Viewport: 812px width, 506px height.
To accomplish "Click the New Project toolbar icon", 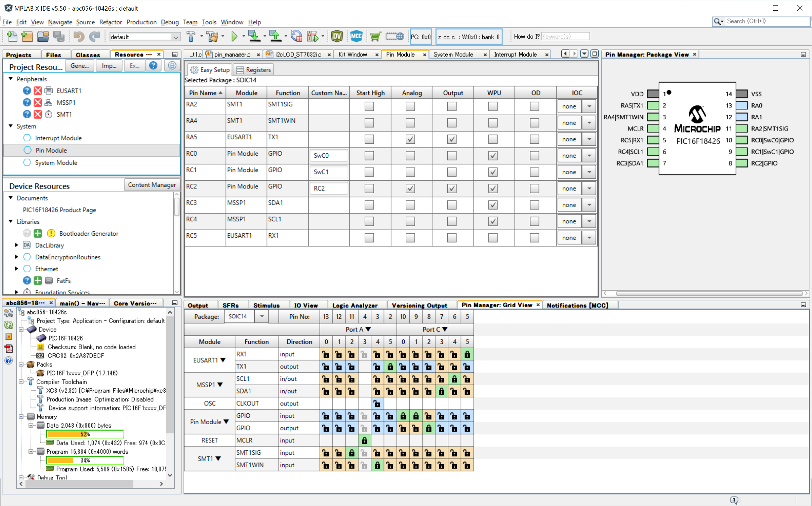I will tap(27, 37).
